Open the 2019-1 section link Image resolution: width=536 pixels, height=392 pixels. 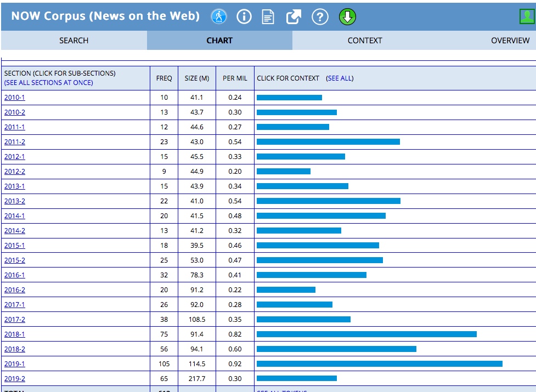coord(14,363)
